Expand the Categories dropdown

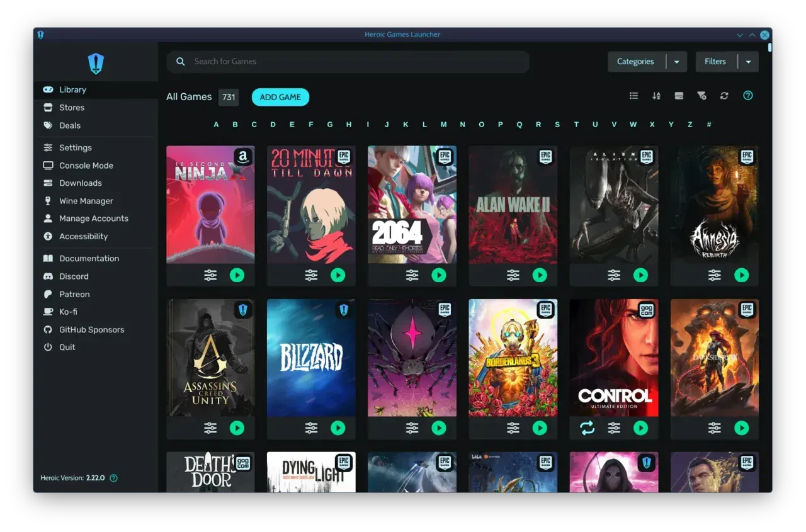pyautogui.click(x=676, y=62)
